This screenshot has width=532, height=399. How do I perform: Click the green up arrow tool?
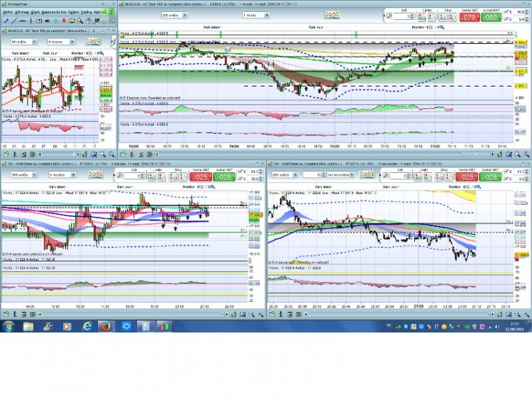pyautogui.click(x=55, y=21)
